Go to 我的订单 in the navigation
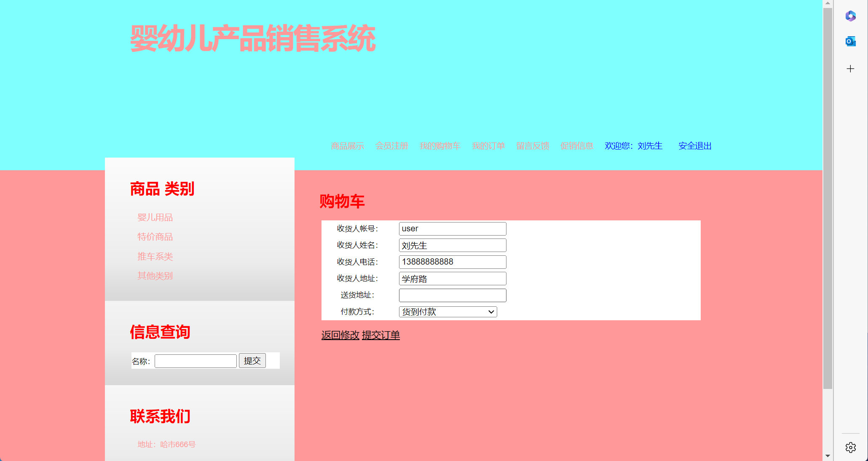 488,146
